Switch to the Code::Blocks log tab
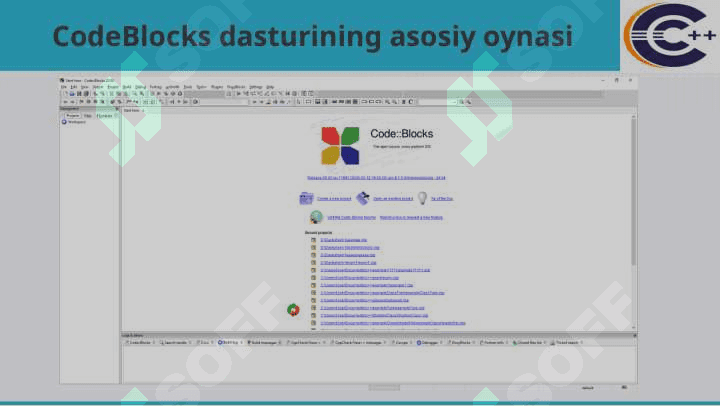This screenshot has width=720, height=406. [x=139, y=342]
